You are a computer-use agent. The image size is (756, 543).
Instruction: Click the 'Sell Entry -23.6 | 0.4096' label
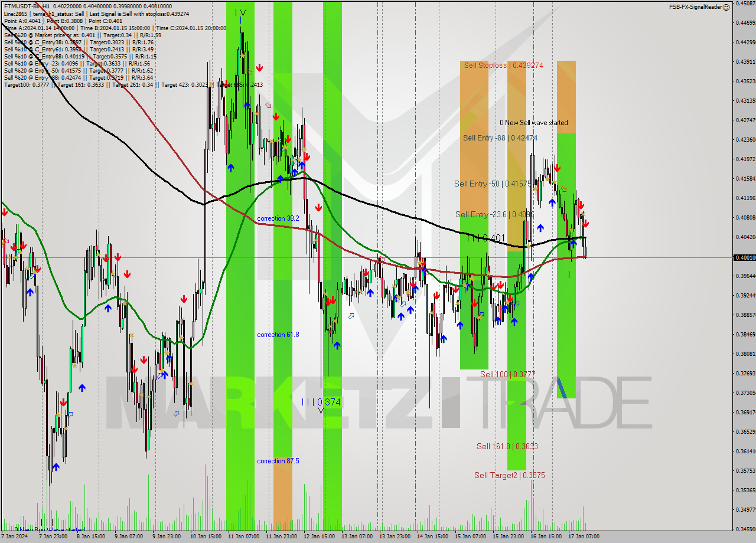coord(494,215)
